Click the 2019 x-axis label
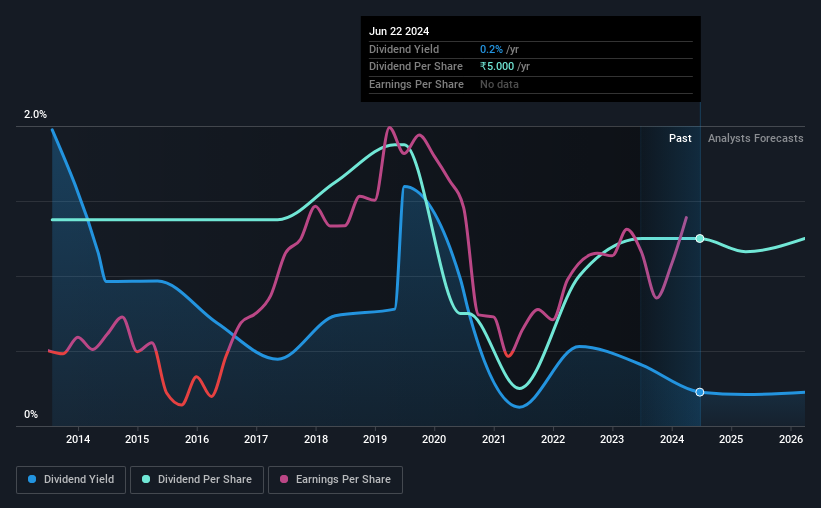821x508 pixels. pos(375,439)
